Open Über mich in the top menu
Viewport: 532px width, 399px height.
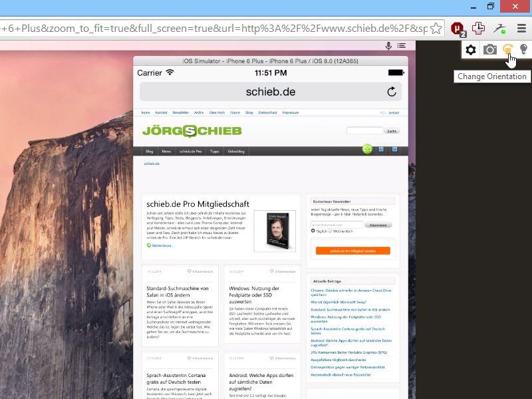217,112
